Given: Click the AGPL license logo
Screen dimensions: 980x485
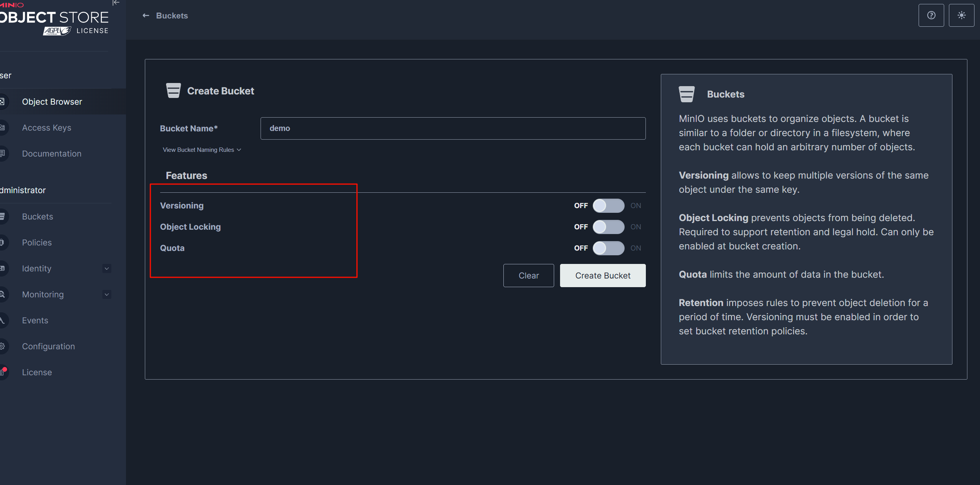Looking at the screenshot, I should [x=57, y=31].
